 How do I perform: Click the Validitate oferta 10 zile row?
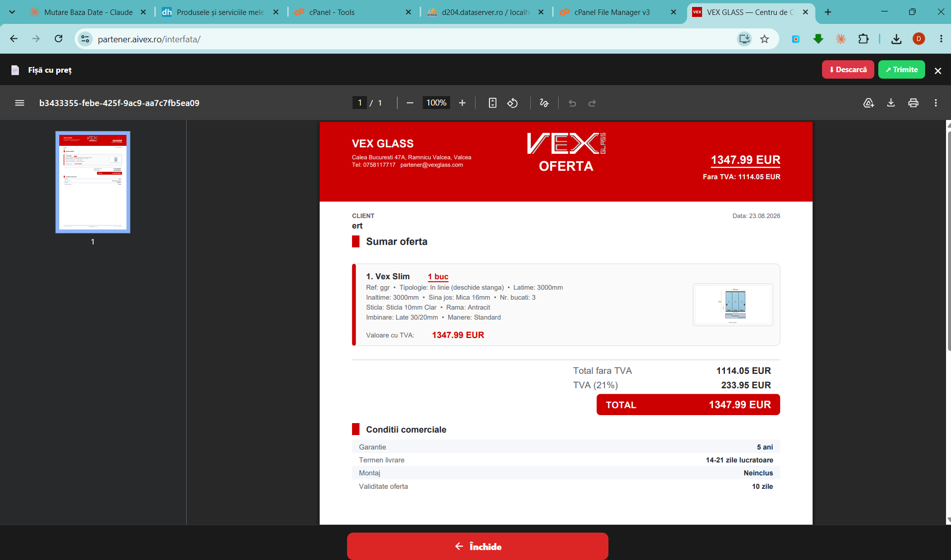coord(566,486)
